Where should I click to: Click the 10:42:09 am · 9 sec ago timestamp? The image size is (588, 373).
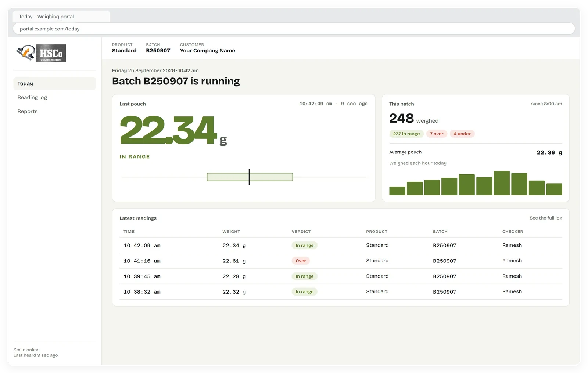pyautogui.click(x=333, y=104)
